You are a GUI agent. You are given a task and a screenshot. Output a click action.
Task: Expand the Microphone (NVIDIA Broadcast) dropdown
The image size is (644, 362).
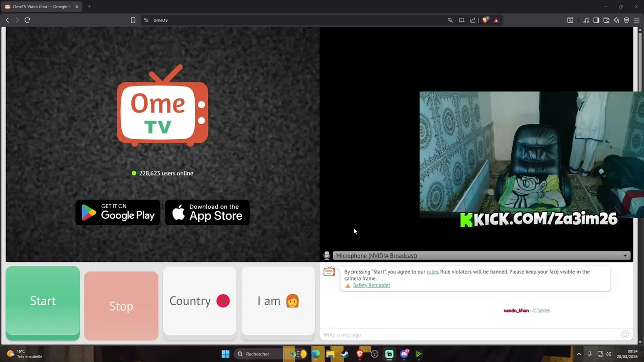tap(481, 256)
